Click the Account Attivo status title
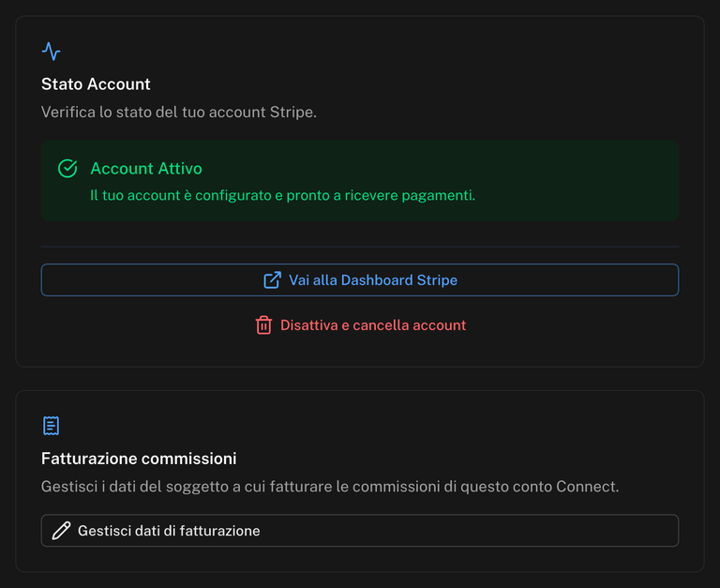 pos(146,169)
